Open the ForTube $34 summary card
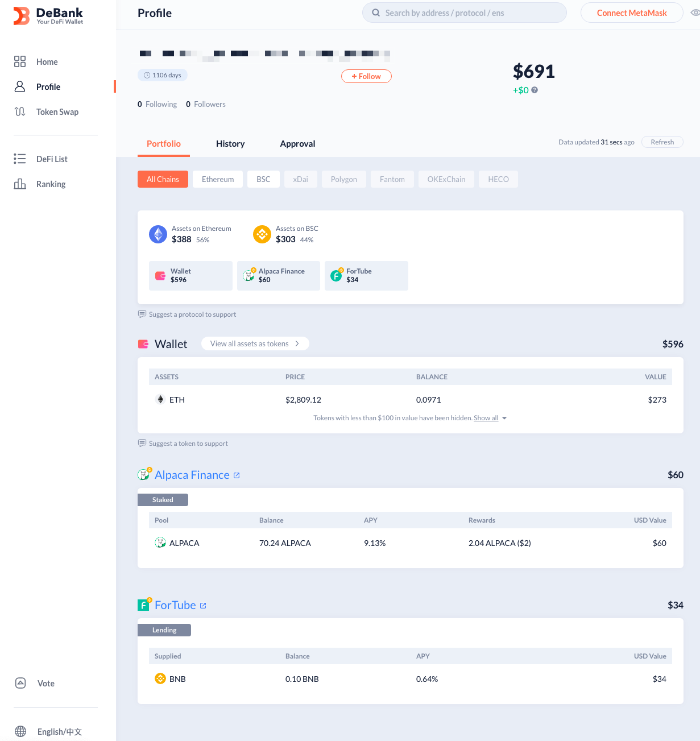 click(x=366, y=276)
